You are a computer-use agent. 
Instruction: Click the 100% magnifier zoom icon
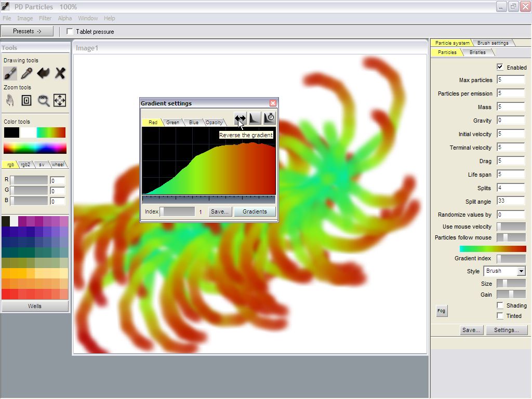pyautogui.click(x=43, y=100)
